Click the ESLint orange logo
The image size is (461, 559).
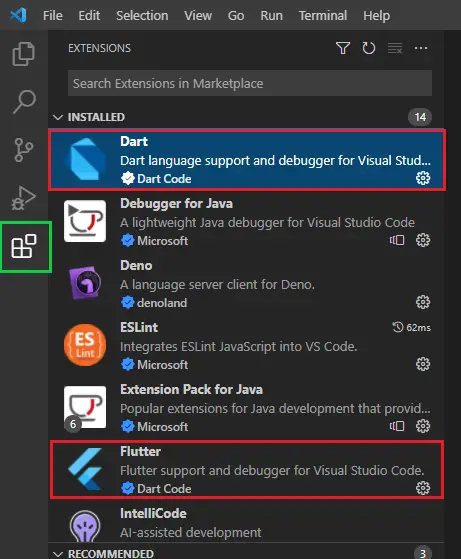85,345
